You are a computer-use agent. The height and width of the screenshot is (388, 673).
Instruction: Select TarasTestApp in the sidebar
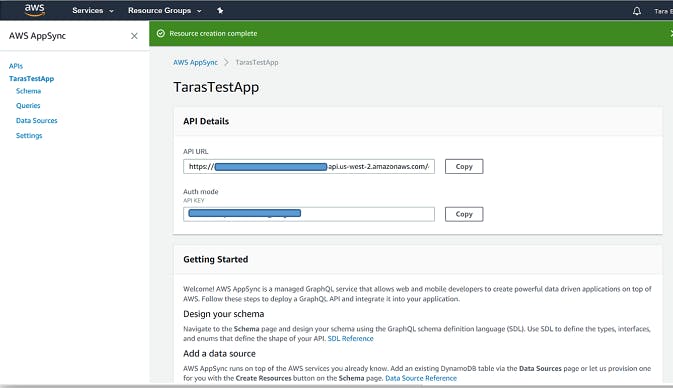(x=31, y=79)
